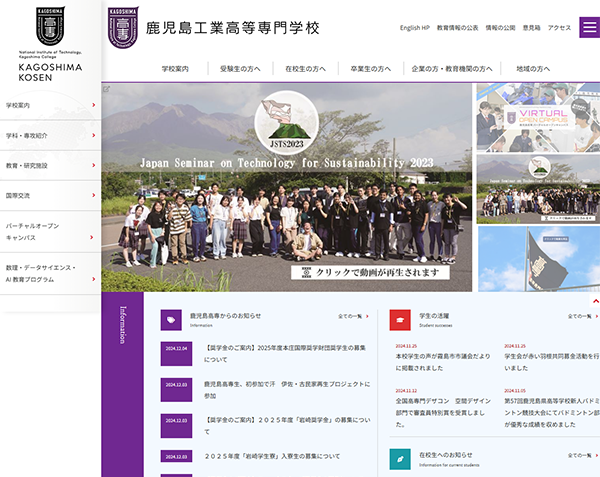
Task: Click the main JSTS2023 seminar banner image
Action: pos(287,187)
